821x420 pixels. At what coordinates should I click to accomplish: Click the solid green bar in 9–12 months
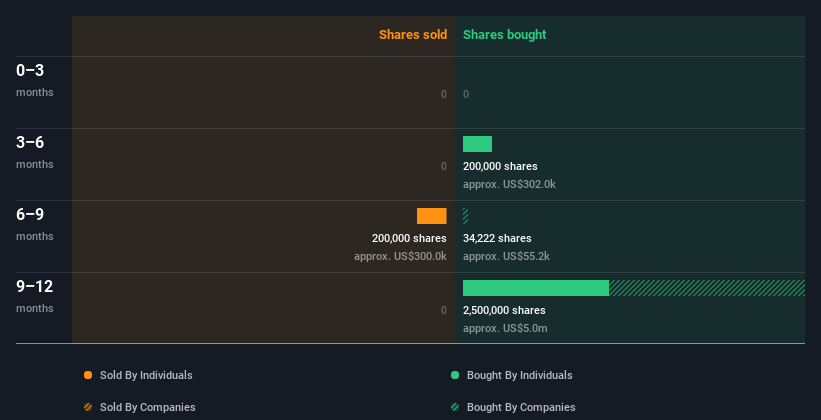[536, 288]
